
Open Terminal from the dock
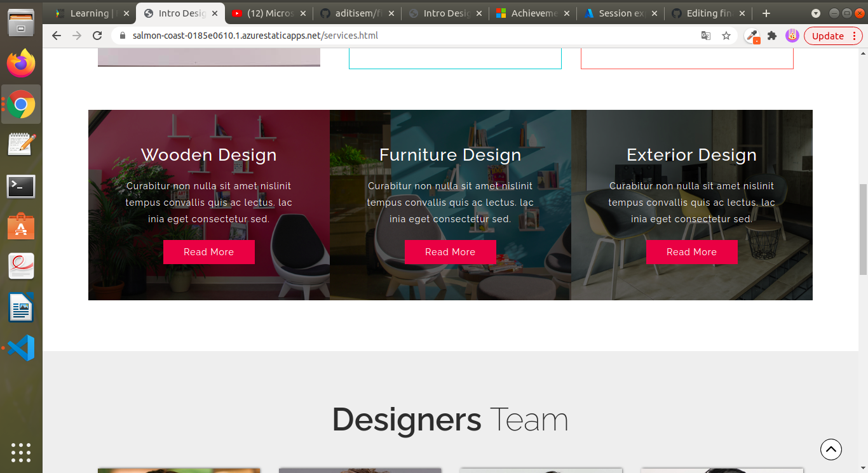click(x=21, y=186)
